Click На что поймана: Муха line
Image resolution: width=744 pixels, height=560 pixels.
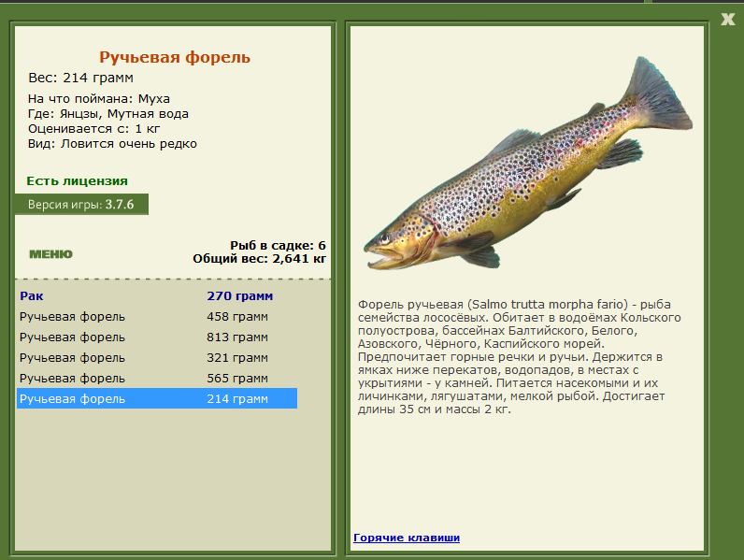(99, 99)
